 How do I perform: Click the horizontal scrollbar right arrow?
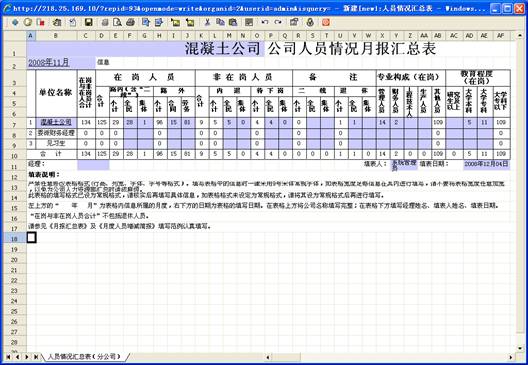[x=511, y=357]
